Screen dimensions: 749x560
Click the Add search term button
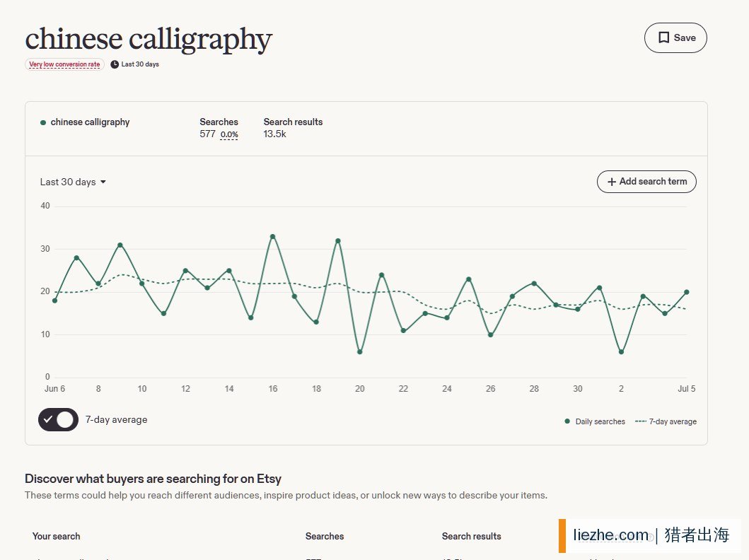coord(646,182)
